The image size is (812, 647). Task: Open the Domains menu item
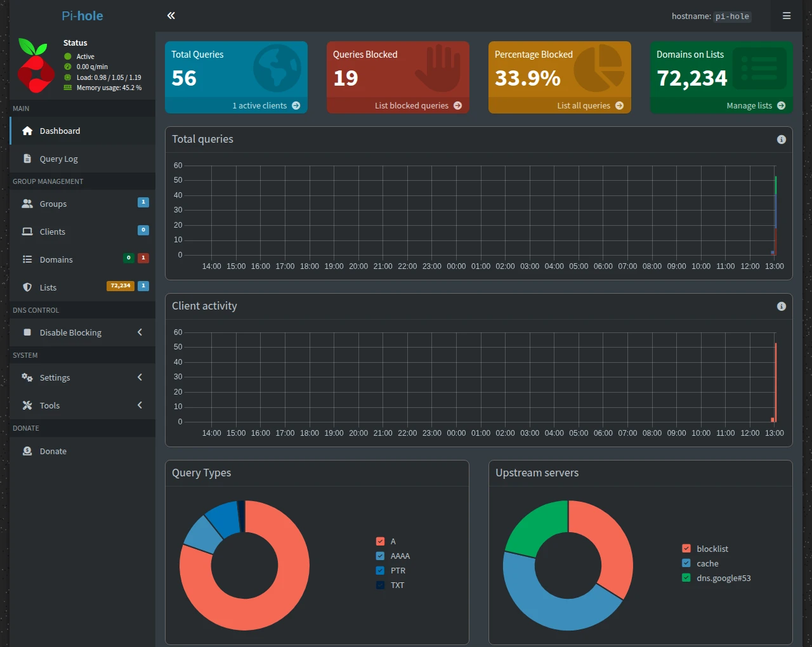pos(83,259)
